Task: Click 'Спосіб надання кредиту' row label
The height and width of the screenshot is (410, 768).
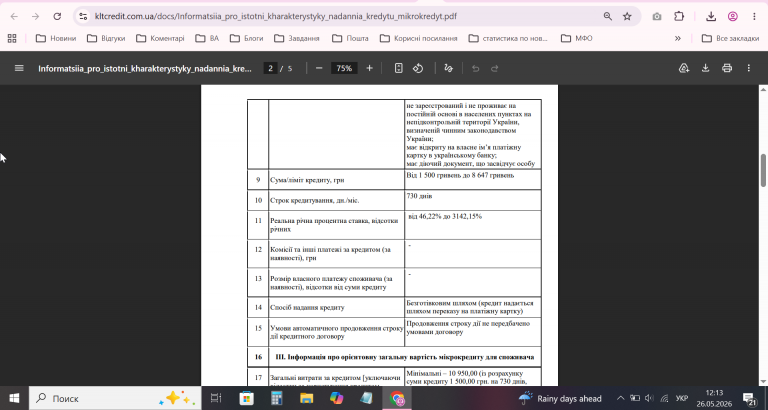Action: [x=307, y=308]
